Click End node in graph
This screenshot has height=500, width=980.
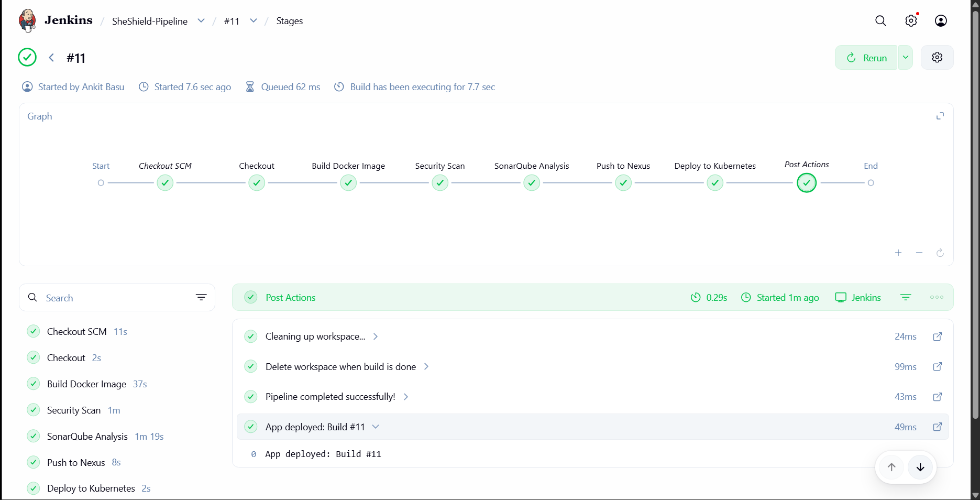click(x=871, y=183)
